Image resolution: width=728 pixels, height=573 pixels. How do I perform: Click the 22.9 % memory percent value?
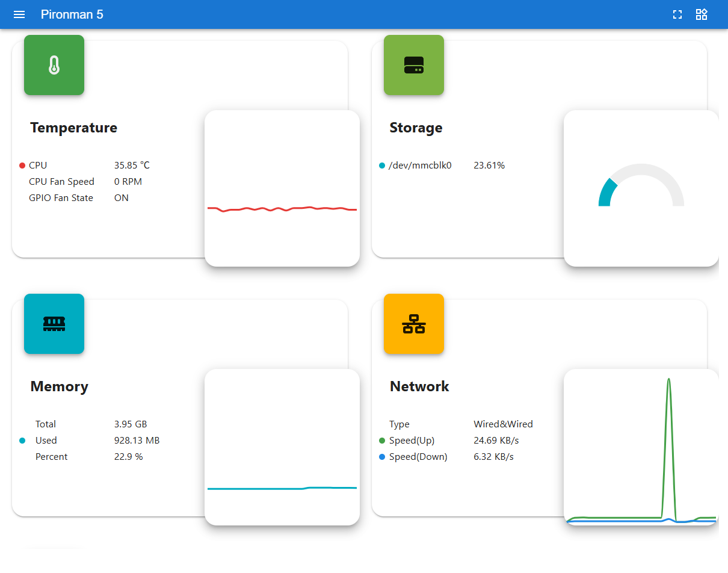tap(129, 456)
